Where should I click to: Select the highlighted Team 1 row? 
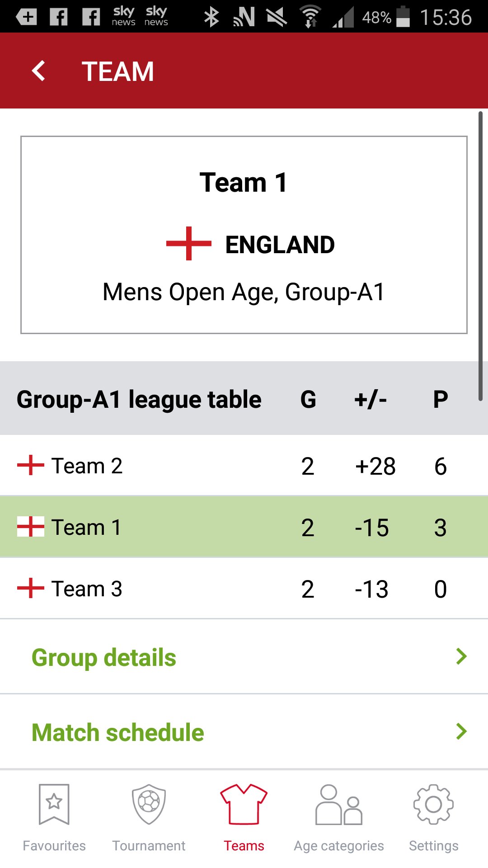244,527
